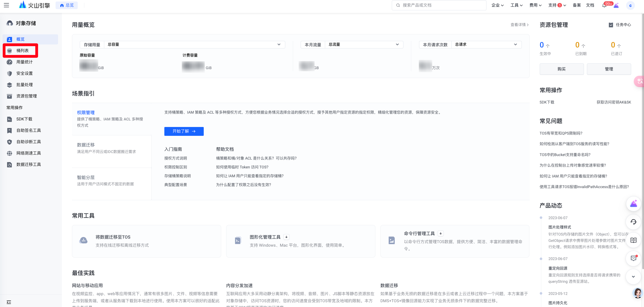Click the 购买 button
644x307 pixels.
[561, 69]
